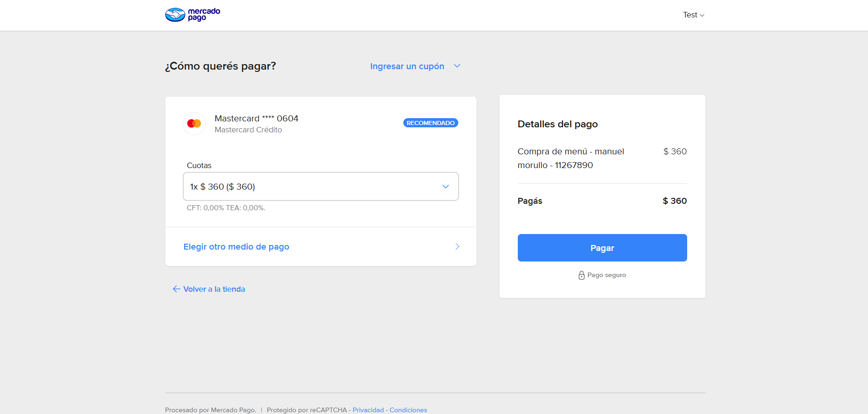The height and width of the screenshot is (414, 868).
Task: Select the Mastercard **** 0604 card title
Action: [256, 119]
